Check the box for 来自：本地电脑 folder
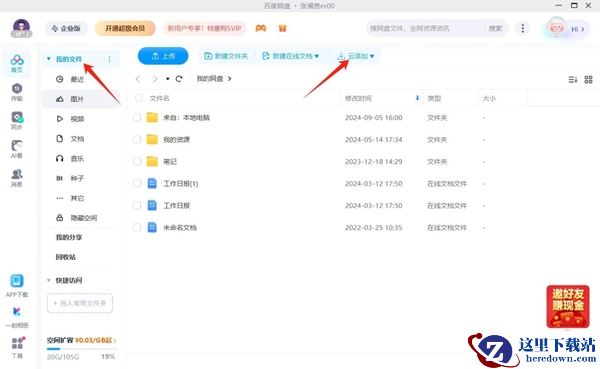Viewport: 600px width, 369px height. [x=137, y=118]
